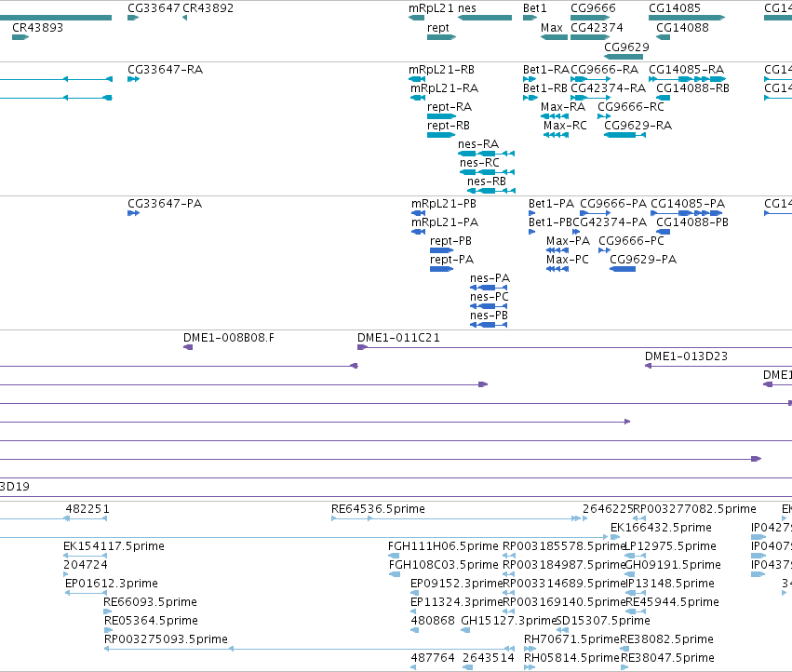
Task: Select EST RE05364.5prime
Action: click(109, 630)
